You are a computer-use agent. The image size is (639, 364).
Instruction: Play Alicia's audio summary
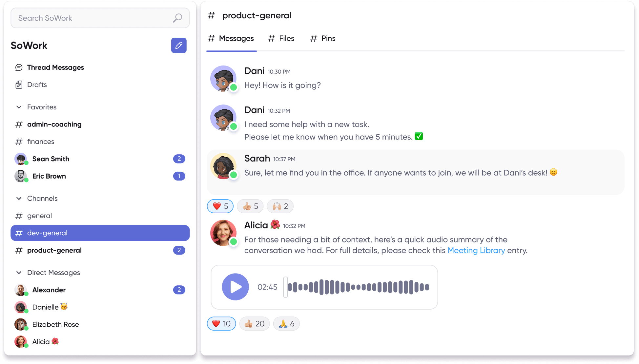[x=235, y=287]
